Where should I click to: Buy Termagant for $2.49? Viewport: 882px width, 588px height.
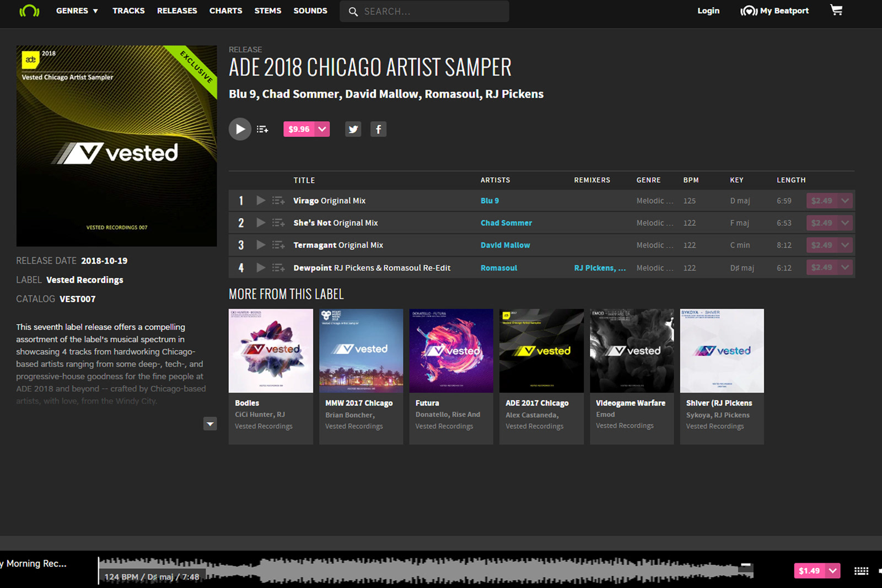pyautogui.click(x=822, y=245)
